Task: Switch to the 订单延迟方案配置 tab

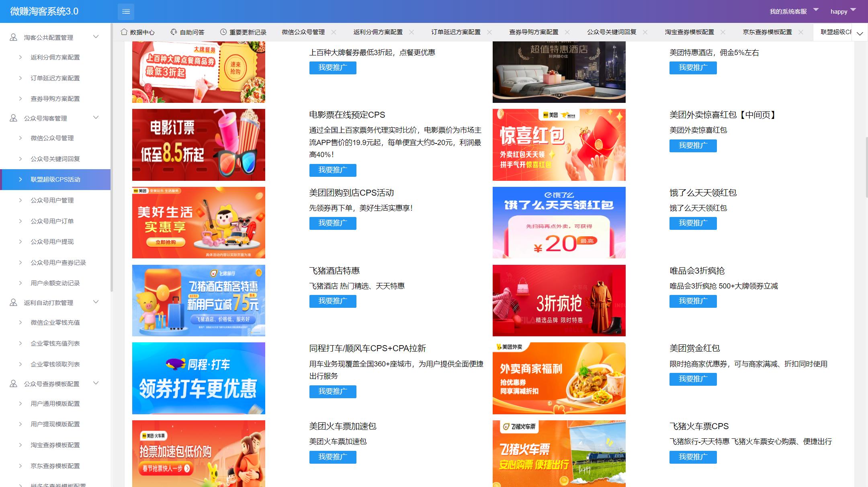Action: click(456, 32)
